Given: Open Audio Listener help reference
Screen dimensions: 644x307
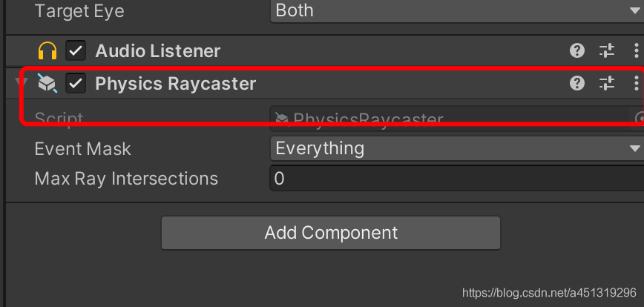Looking at the screenshot, I should 577,50.
